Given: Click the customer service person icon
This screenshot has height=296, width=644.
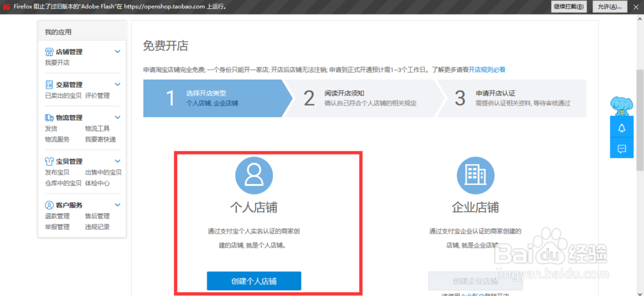Looking at the screenshot, I should (x=50, y=205).
